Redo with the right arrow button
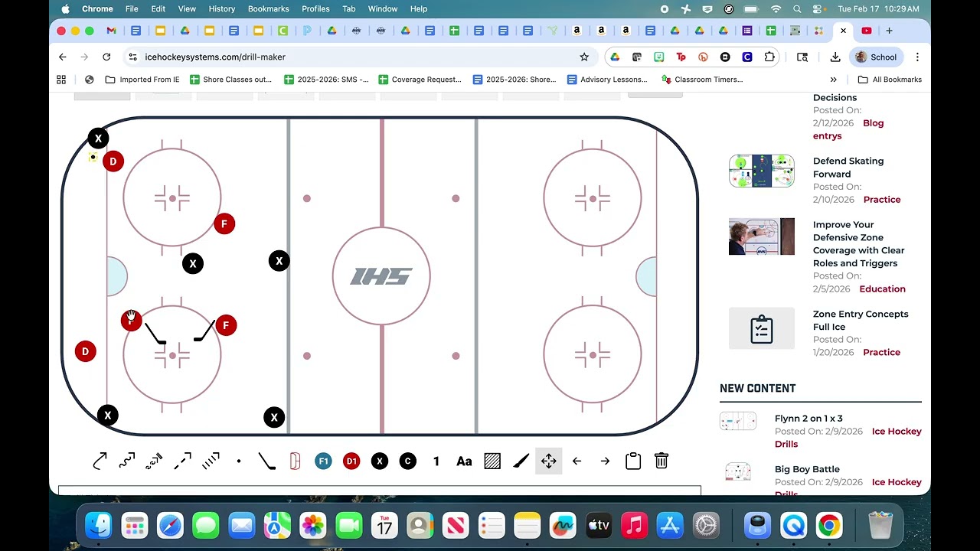 coord(605,461)
